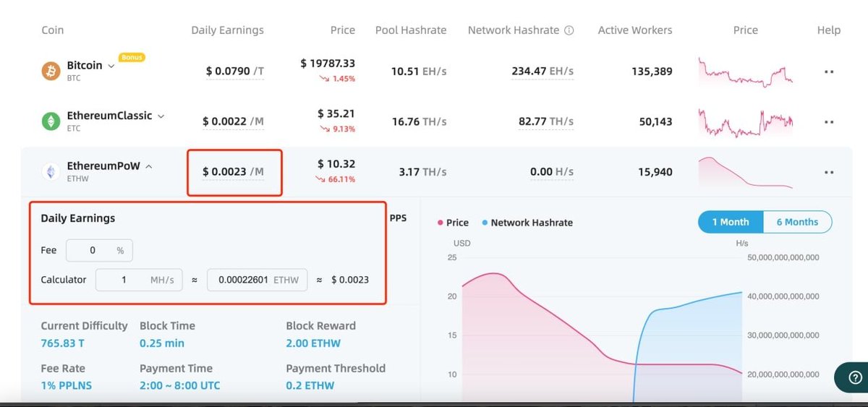Open the EthereumClassic price sparkline chart
The height and width of the screenshot is (407, 868).
[745, 123]
